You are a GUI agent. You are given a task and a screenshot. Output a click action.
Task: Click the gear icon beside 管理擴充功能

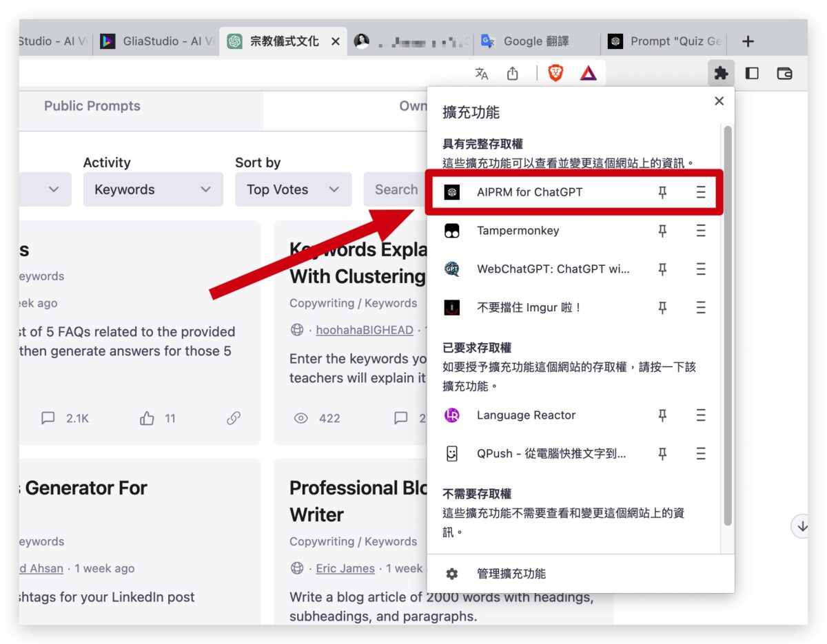tap(451, 574)
